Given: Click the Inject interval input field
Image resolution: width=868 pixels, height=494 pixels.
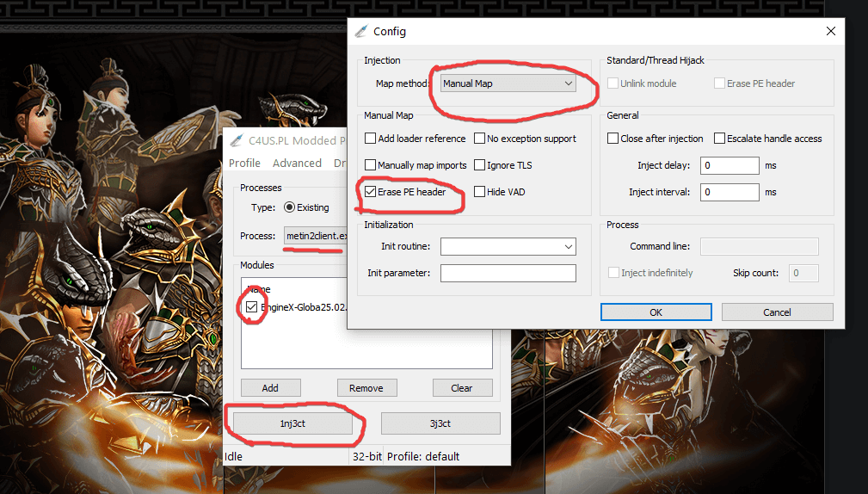Looking at the screenshot, I should 729,192.
